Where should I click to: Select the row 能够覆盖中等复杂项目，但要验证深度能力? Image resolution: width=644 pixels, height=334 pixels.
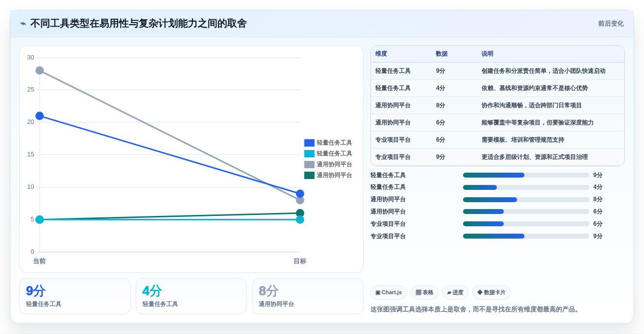[x=497, y=122]
